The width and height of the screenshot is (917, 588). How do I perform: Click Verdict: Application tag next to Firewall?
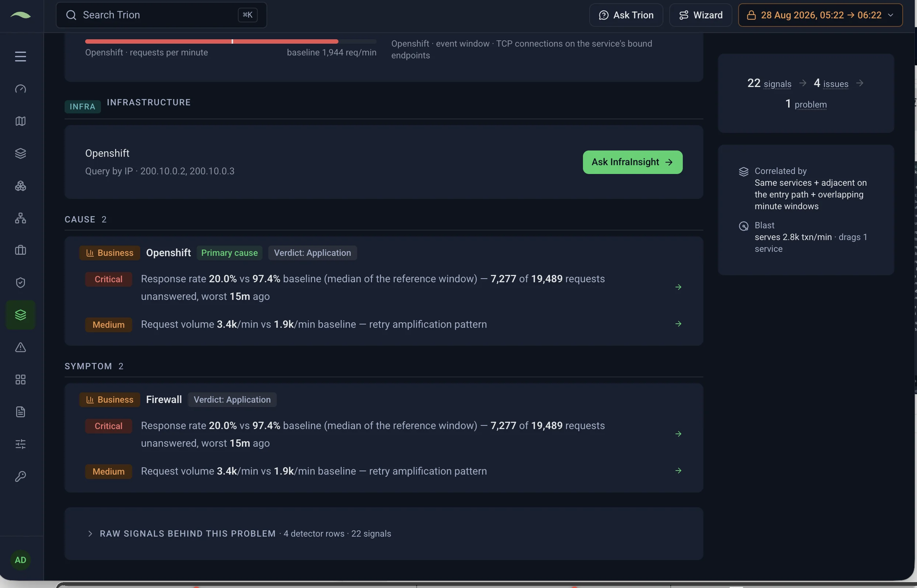coord(232,400)
